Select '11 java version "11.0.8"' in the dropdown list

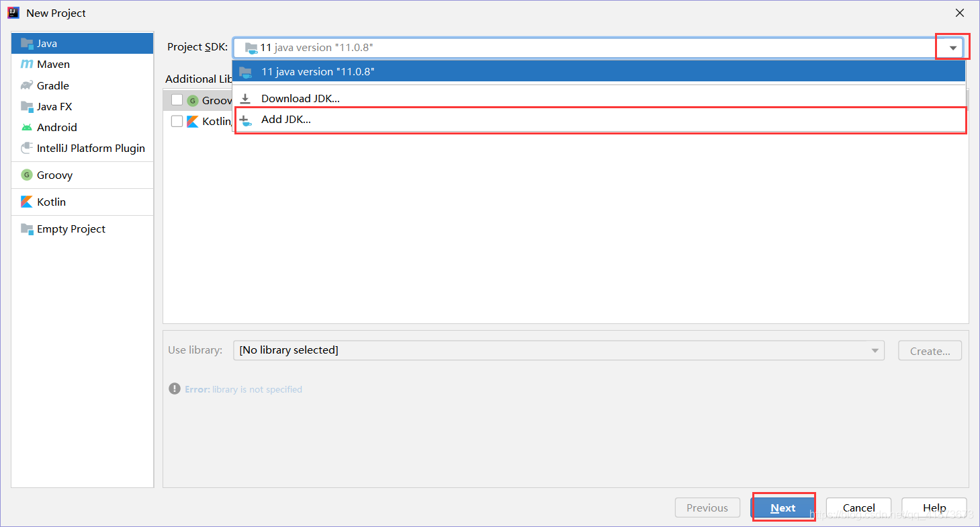click(x=598, y=71)
